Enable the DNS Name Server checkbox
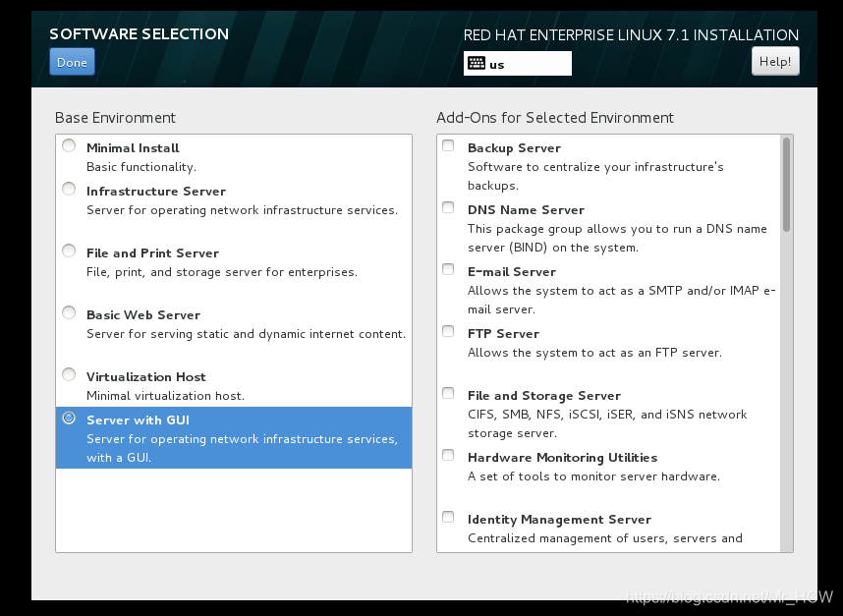This screenshot has width=843, height=616. (x=448, y=207)
